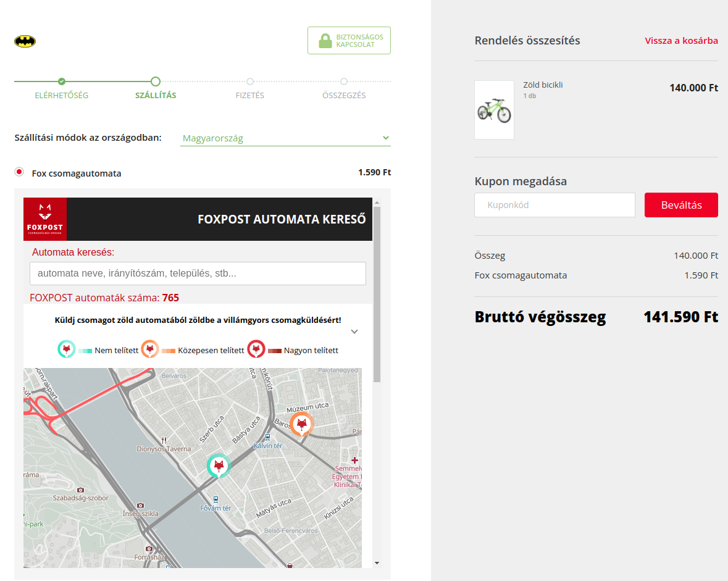Click the Semmelweis clinic cross map icon
This screenshot has width=728, height=581.
[x=354, y=460]
